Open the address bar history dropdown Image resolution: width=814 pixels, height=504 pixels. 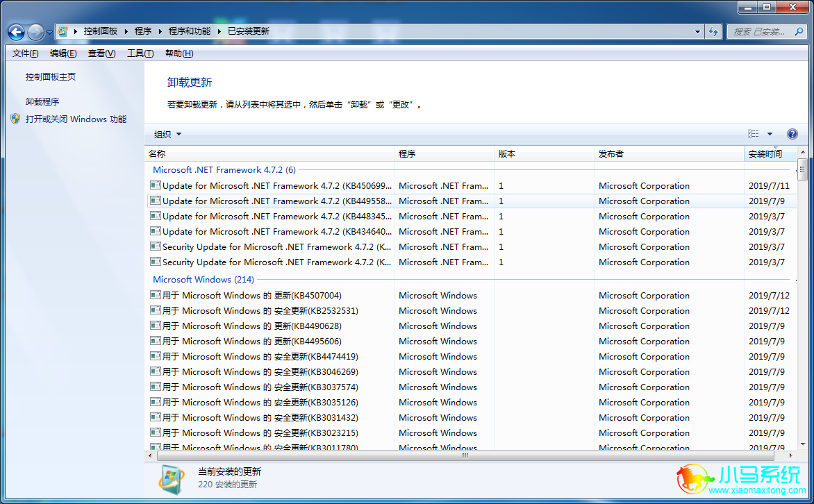tap(697, 32)
